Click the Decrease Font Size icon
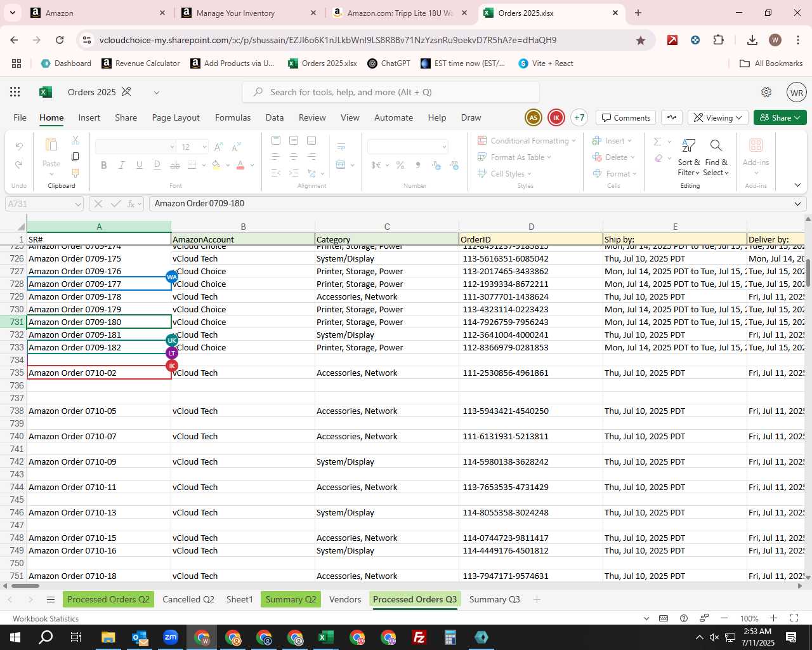Viewport: 812px width, 650px height. point(236,147)
